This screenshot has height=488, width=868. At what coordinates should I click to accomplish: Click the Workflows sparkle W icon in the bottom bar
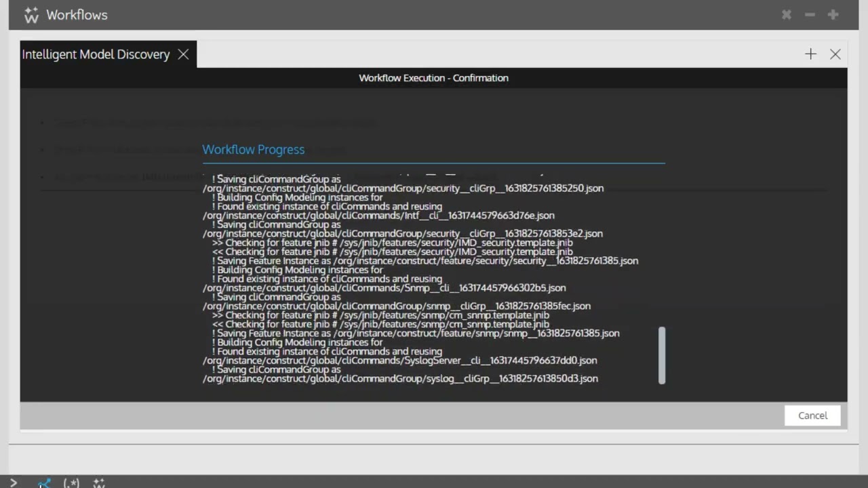[x=99, y=483]
